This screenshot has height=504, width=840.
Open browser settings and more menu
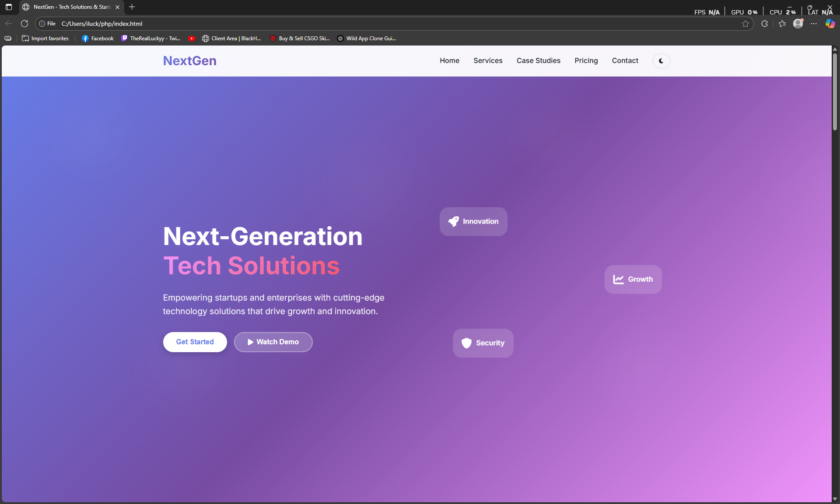(814, 24)
